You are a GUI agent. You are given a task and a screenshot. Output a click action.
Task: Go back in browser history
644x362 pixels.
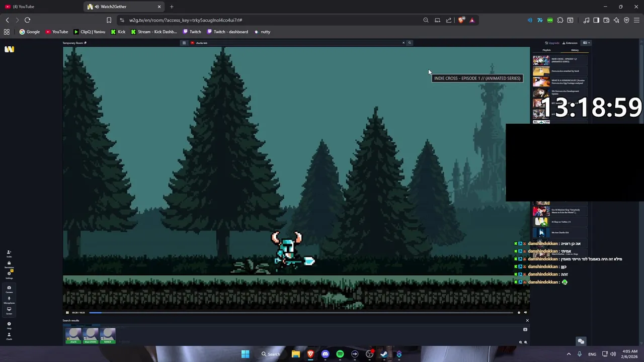(x=7, y=20)
